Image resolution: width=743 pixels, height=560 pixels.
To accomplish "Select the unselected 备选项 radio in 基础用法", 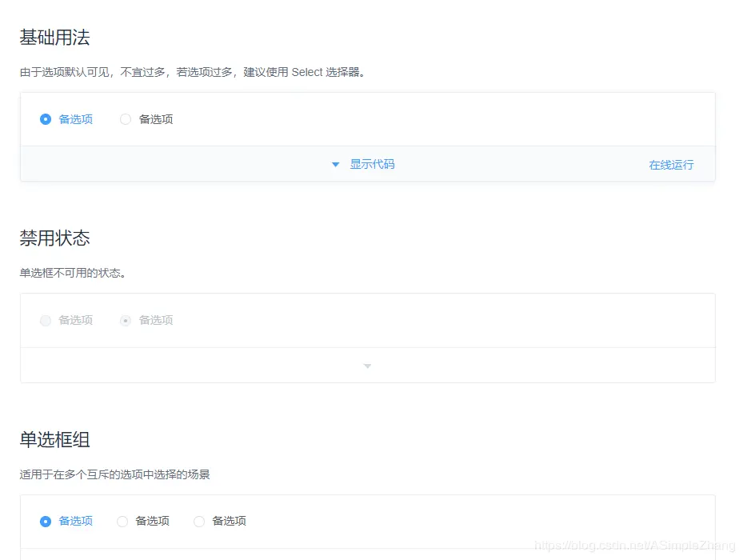I will click(x=126, y=118).
